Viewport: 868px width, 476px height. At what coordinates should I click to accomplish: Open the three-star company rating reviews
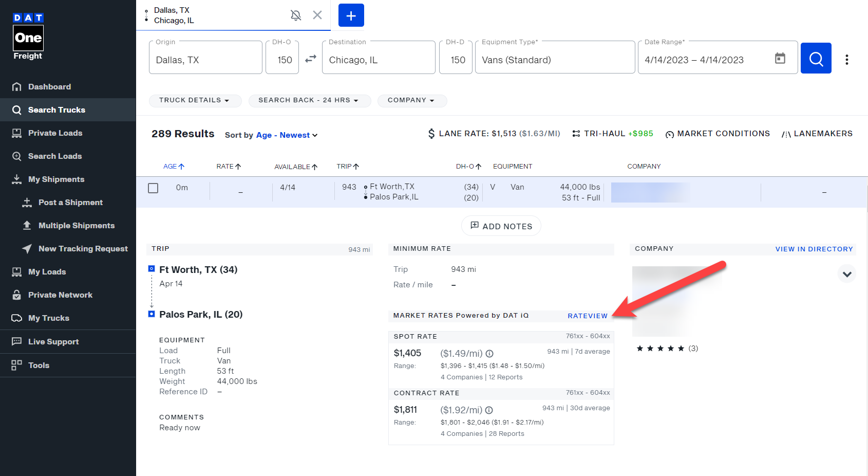666,348
